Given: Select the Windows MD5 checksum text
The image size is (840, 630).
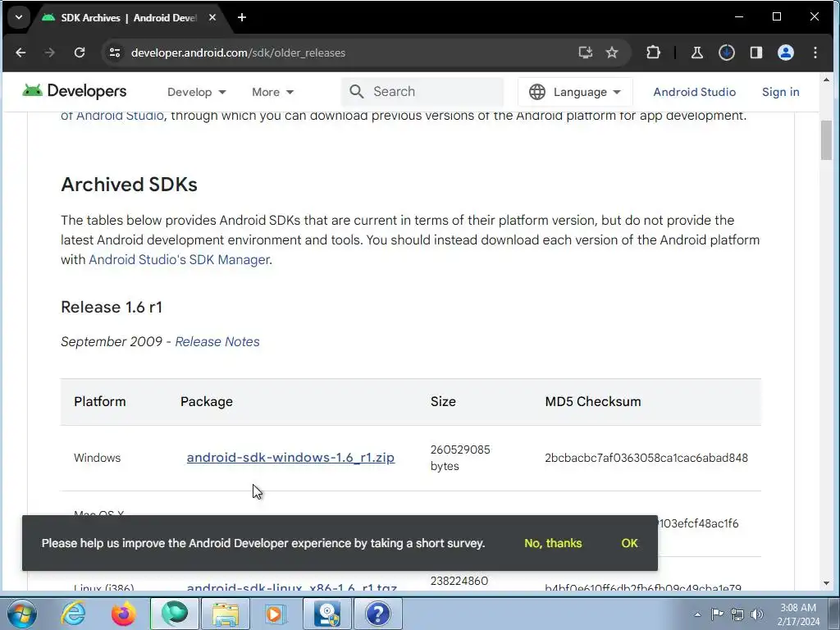Looking at the screenshot, I should point(646,458).
